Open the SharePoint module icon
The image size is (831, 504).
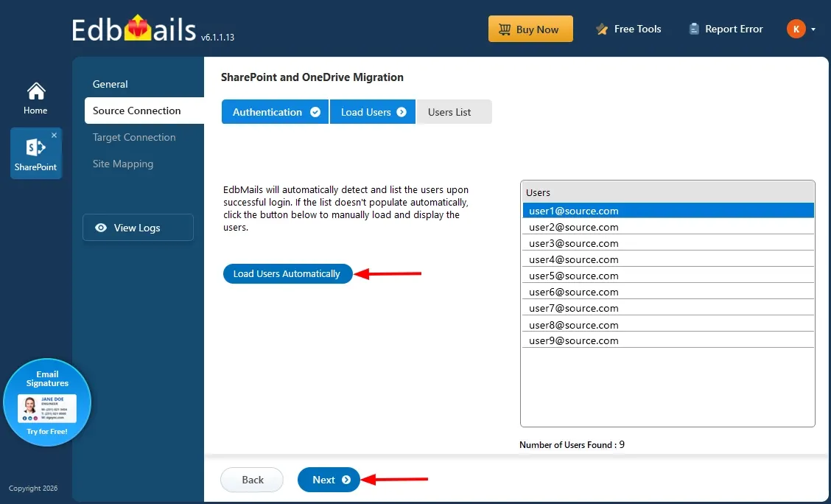[x=35, y=153]
